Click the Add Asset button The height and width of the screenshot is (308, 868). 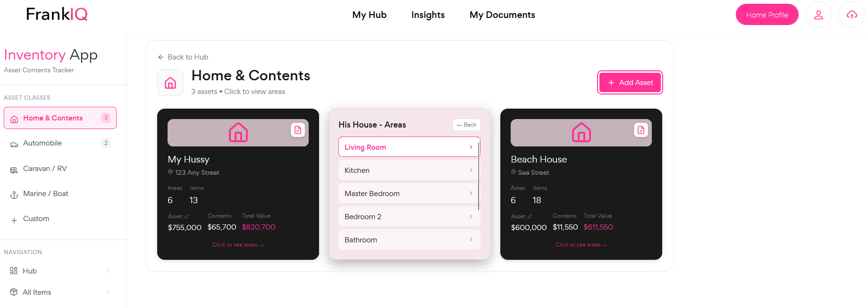[630, 83]
